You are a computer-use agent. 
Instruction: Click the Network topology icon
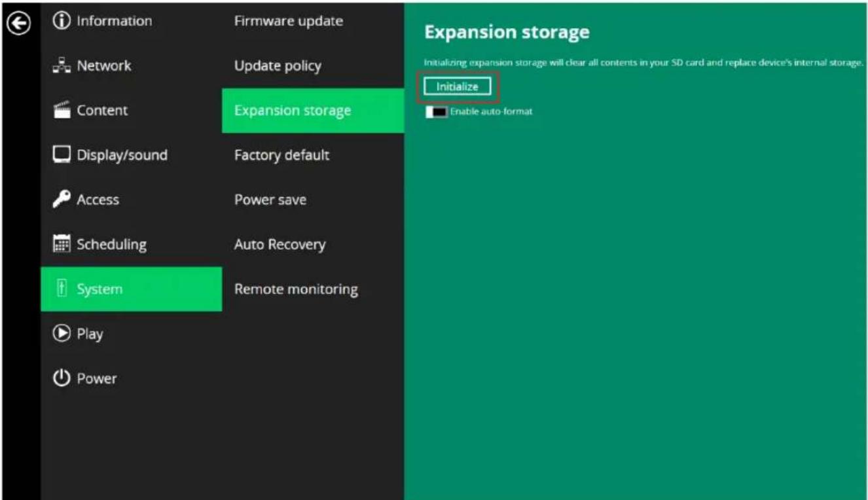click(x=62, y=66)
